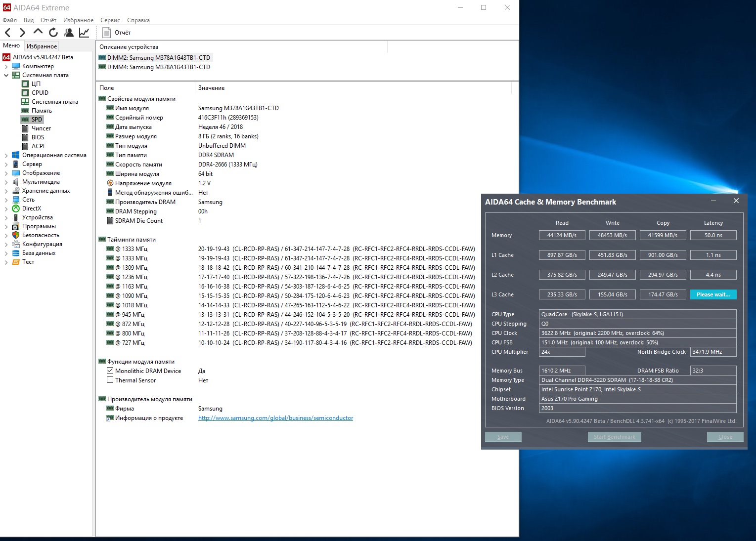Click the Конфигурация gear icon
Viewport: 756px width, 541px height.
tap(16, 244)
